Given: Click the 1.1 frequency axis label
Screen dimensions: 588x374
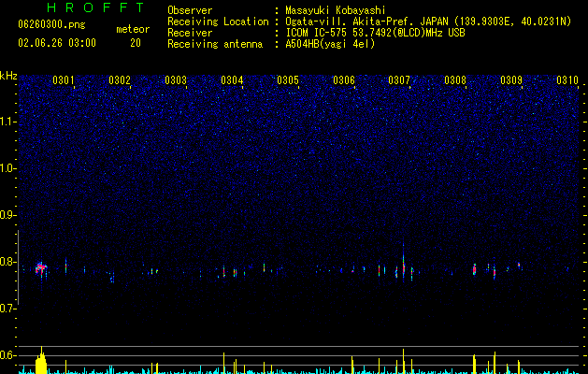Looking at the screenshot, I should (x=8, y=122).
